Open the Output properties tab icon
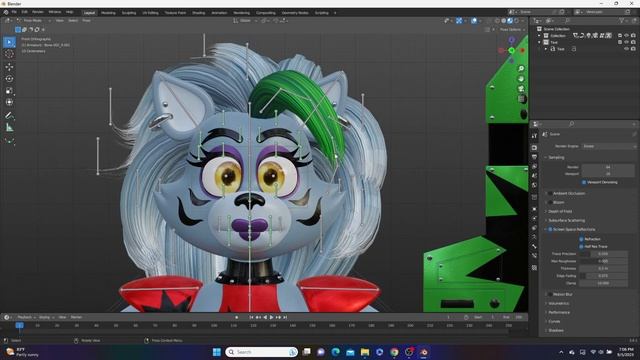The height and width of the screenshot is (360, 640). click(534, 157)
